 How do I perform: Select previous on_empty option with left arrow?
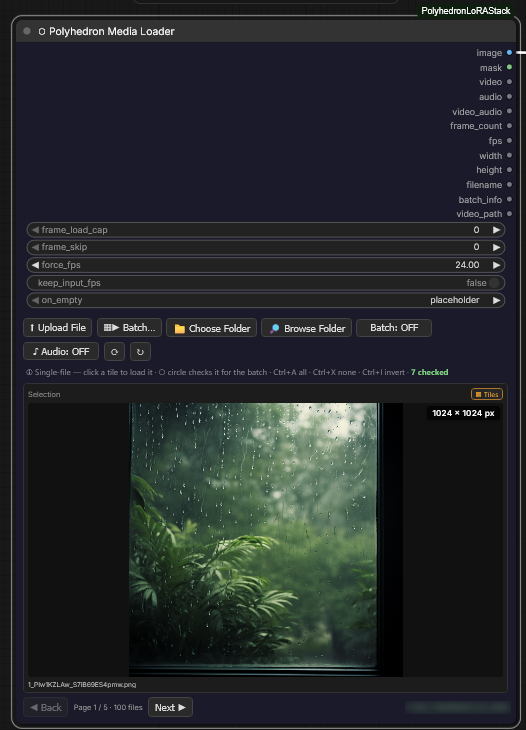click(35, 300)
